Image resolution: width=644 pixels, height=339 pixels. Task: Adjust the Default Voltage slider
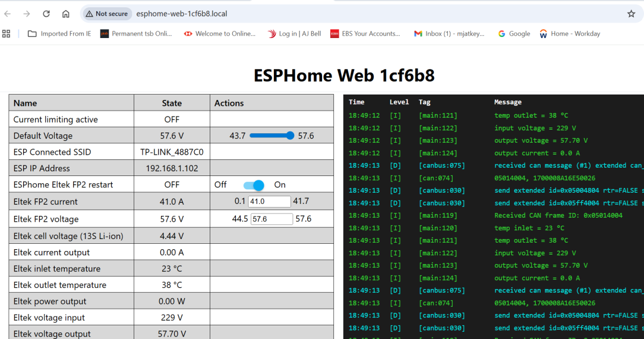(272, 136)
